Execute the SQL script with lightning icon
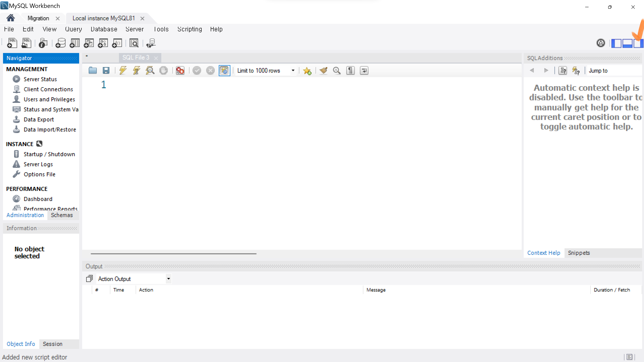 tap(123, 71)
